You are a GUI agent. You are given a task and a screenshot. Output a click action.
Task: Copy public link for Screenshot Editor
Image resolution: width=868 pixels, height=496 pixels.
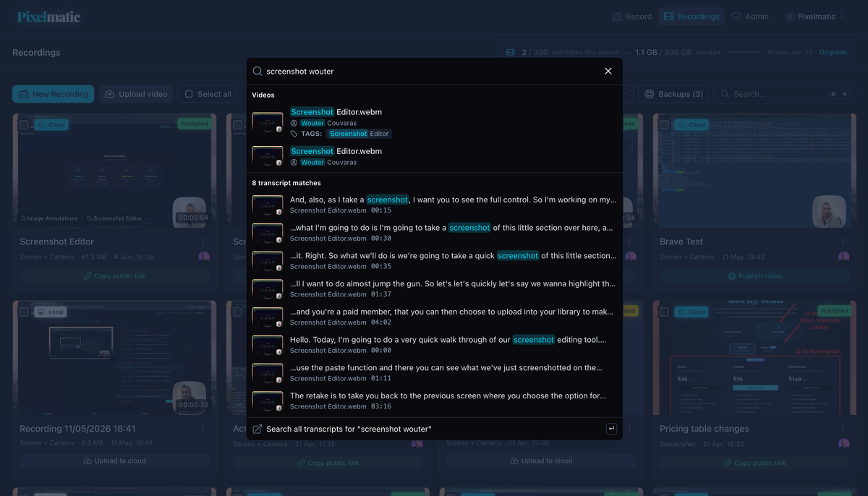pyautogui.click(x=114, y=276)
